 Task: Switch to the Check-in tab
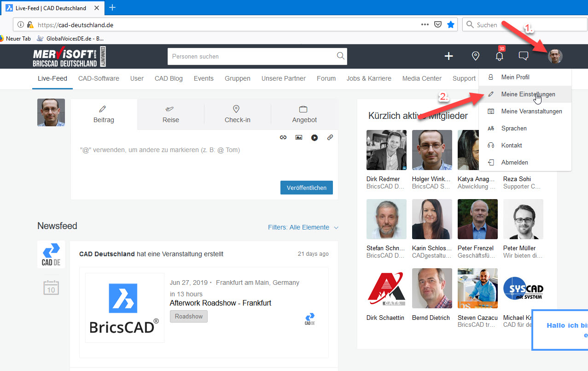tap(237, 114)
